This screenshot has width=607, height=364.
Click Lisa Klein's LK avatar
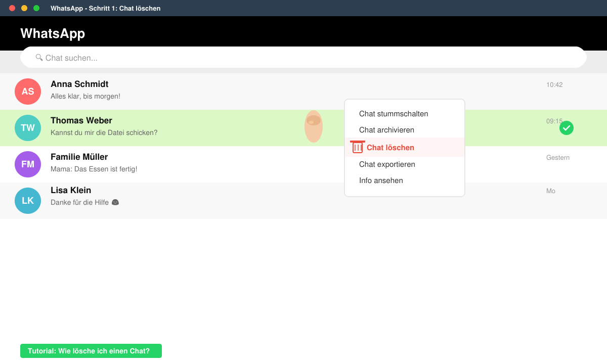[28, 201]
